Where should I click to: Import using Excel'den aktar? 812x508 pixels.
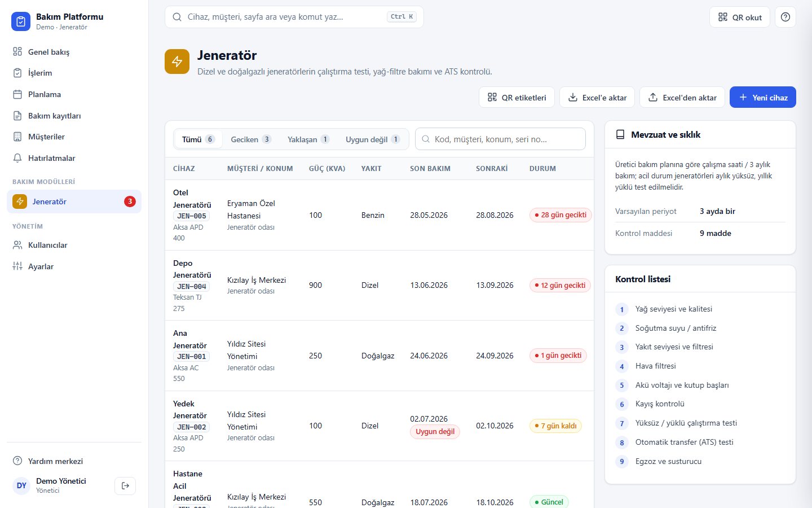tap(682, 97)
